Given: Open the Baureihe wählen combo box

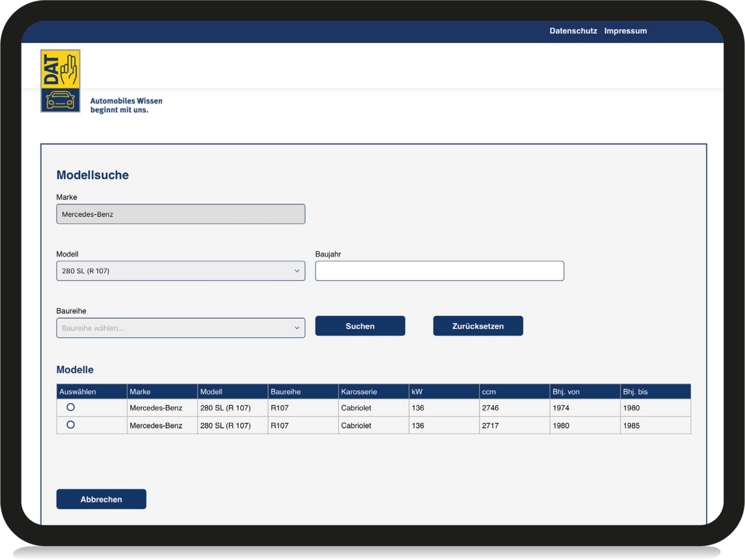Looking at the screenshot, I should (x=173, y=328).
